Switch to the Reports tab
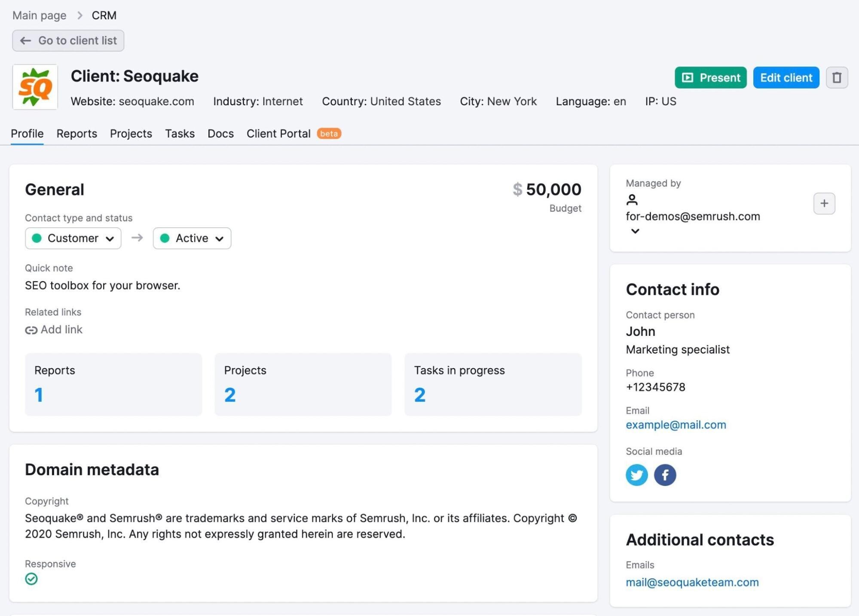 77,134
